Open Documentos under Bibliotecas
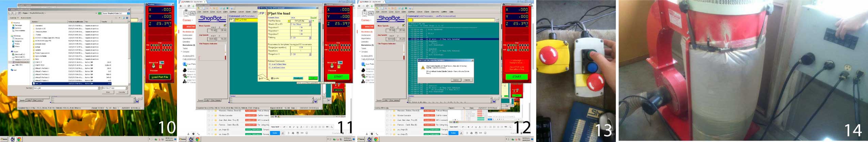The image size is (868, 142). click(19, 39)
